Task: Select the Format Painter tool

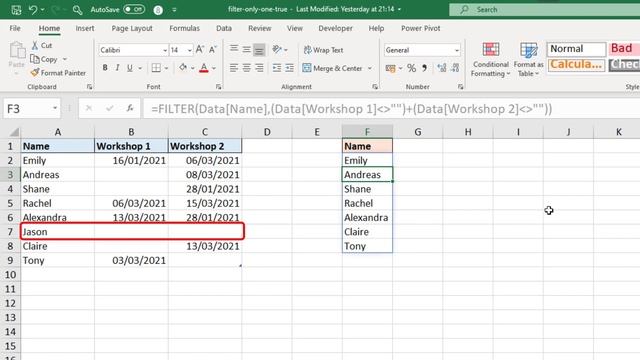Action: 58,73
